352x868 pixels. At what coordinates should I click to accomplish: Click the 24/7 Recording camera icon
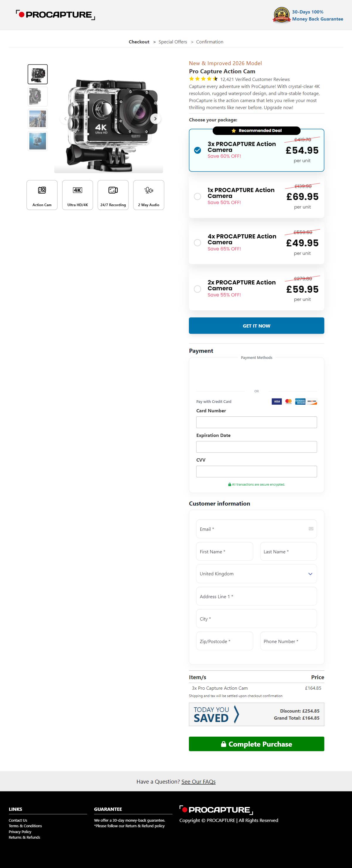(113, 190)
